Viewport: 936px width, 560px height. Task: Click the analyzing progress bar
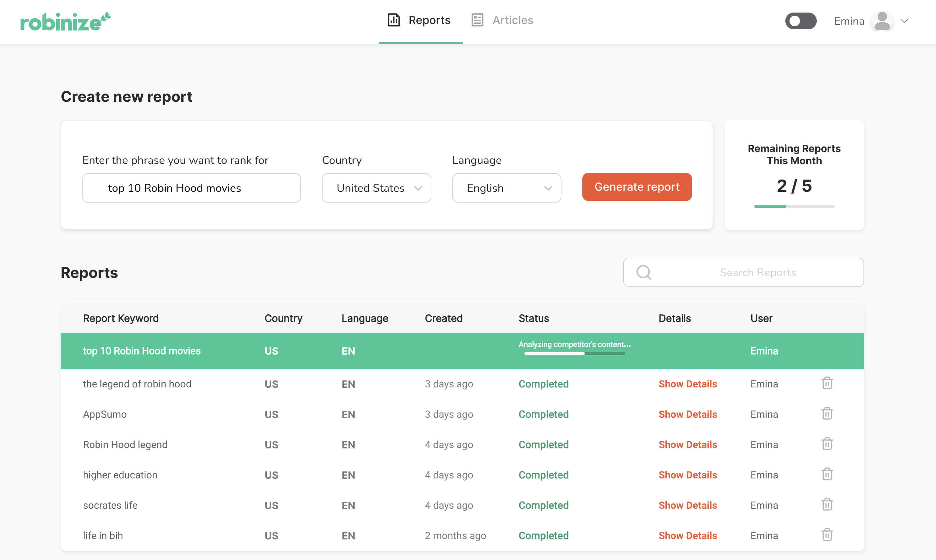pos(574,354)
